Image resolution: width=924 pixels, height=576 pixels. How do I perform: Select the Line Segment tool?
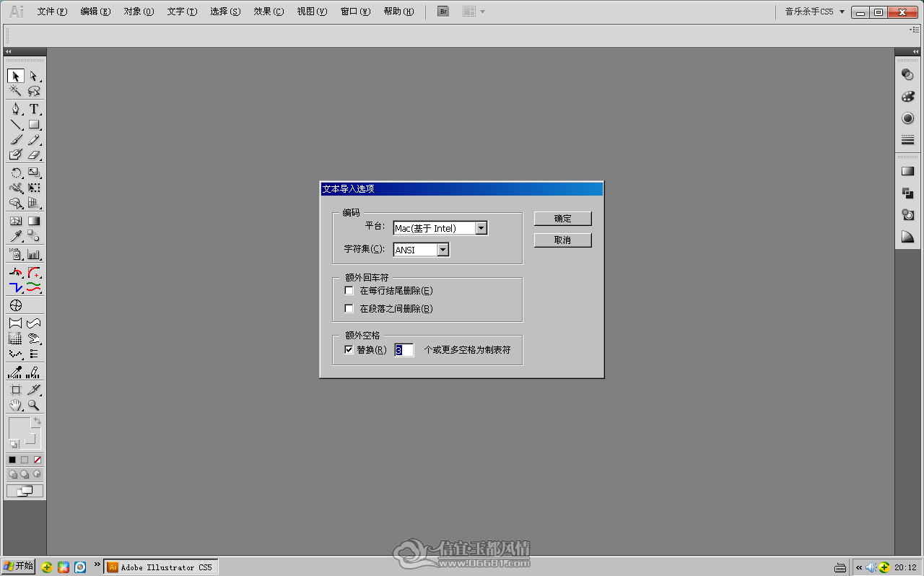[15, 124]
